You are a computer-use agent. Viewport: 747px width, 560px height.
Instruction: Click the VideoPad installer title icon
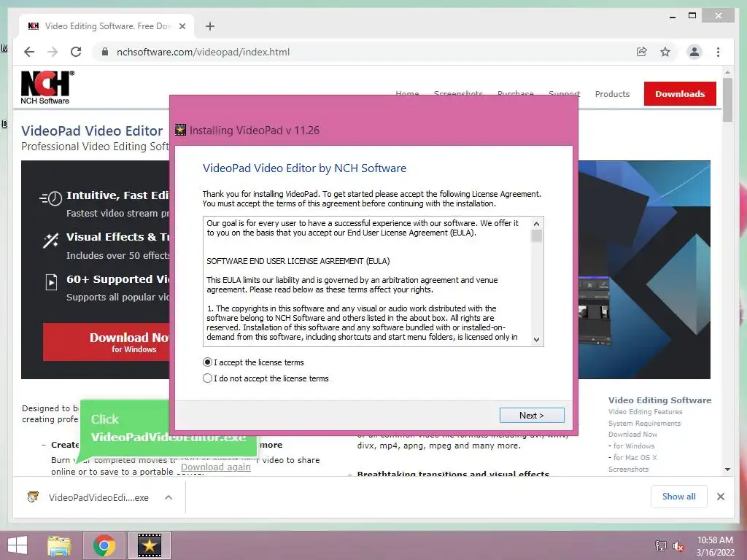tap(181, 130)
